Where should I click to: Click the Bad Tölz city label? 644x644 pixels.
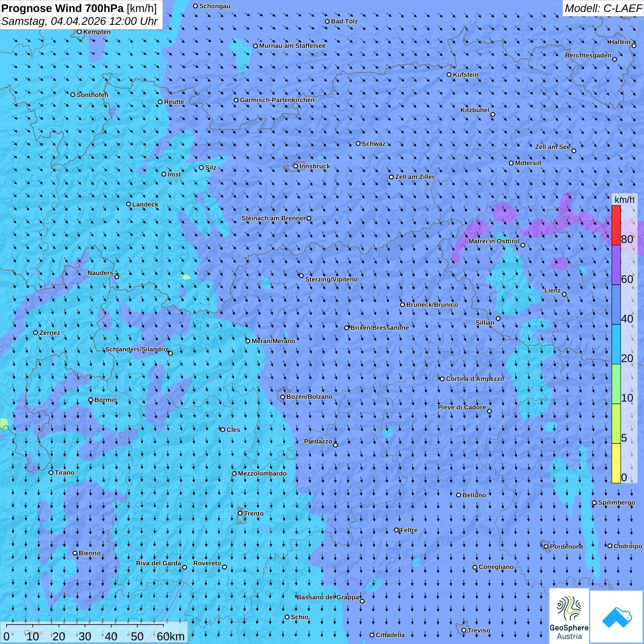point(345,21)
